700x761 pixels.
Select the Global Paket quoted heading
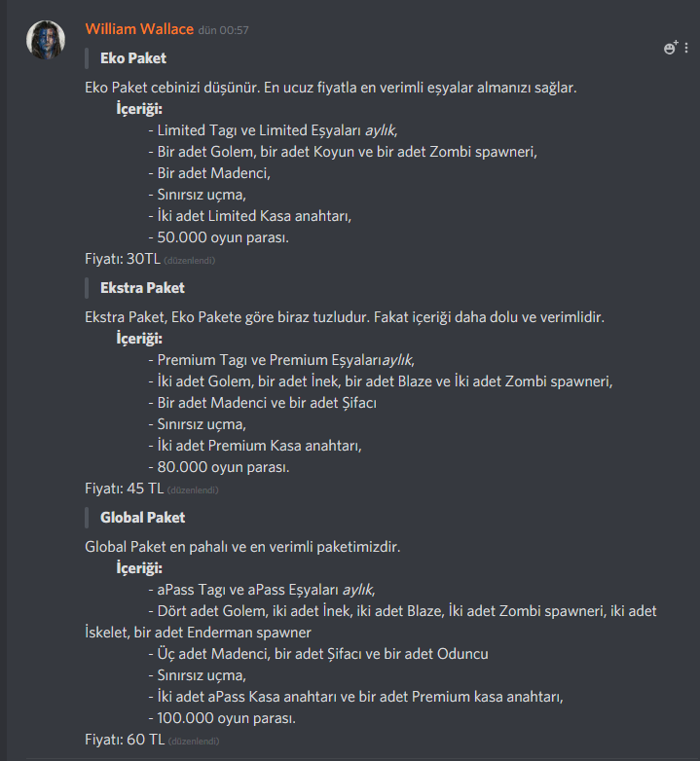tap(143, 518)
